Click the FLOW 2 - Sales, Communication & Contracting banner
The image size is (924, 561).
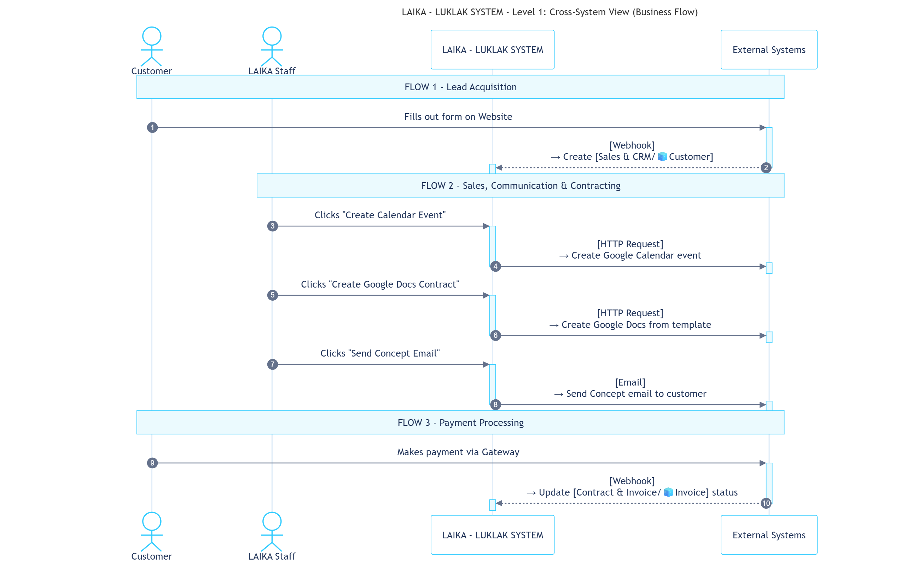(x=521, y=186)
